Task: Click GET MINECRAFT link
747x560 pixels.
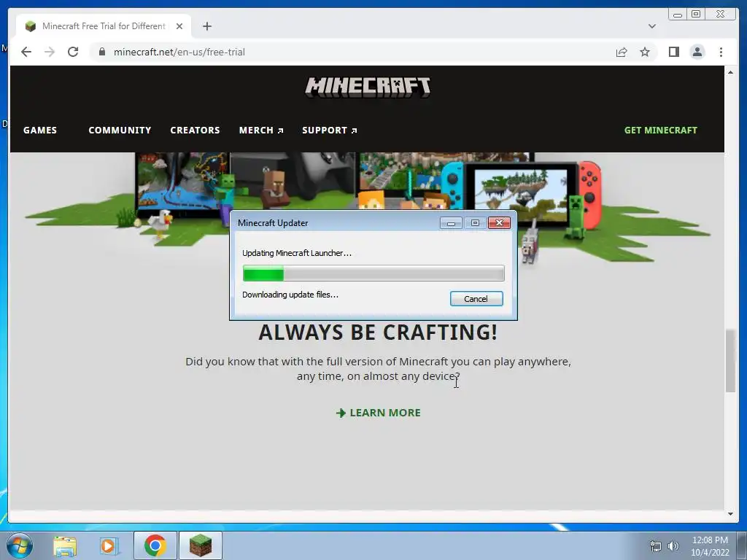Action: [660, 130]
